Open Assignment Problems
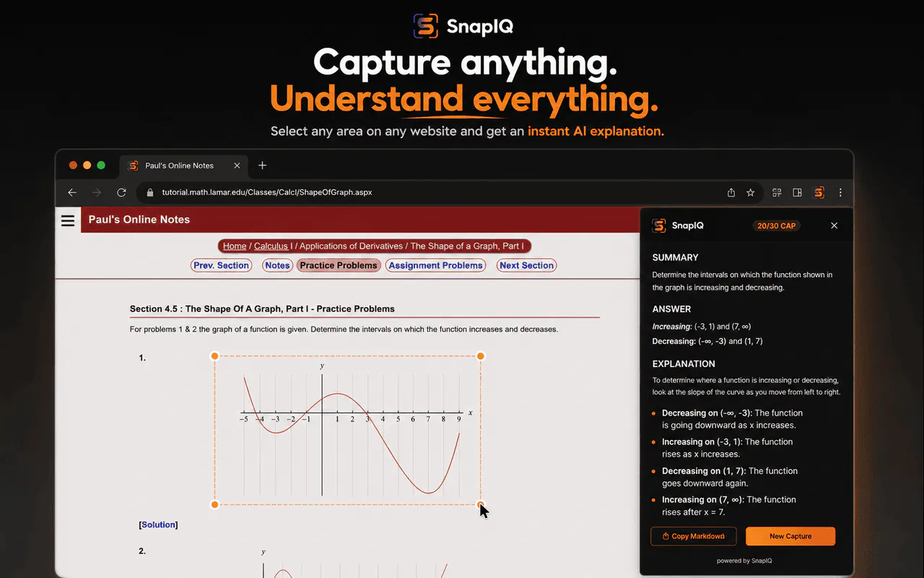 [435, 265]
